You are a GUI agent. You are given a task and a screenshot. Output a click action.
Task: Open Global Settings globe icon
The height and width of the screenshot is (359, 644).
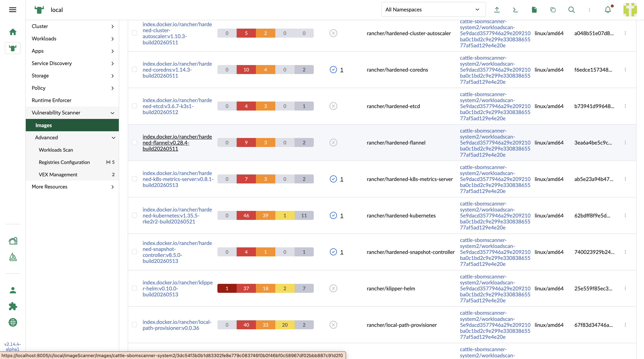click(13, 322)
